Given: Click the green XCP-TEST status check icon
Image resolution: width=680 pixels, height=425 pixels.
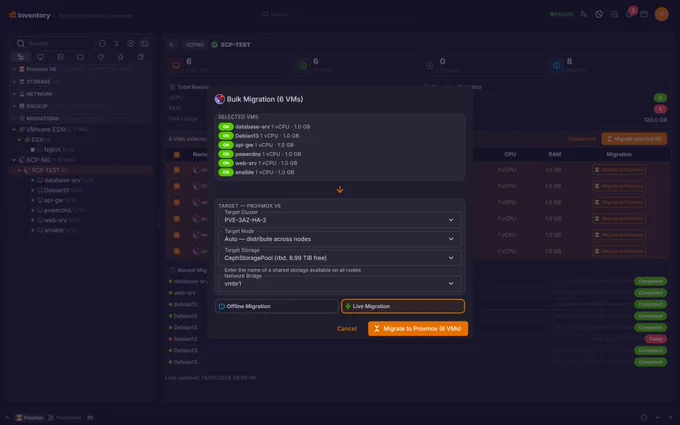Looking at the screenshot, I should pyautogui.click(x=214, y=45).
